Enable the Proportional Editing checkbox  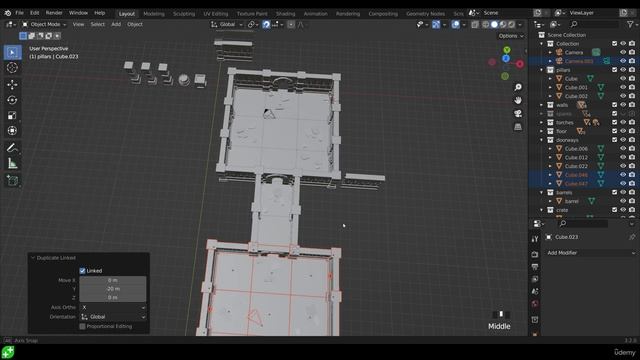coord(82,327)
